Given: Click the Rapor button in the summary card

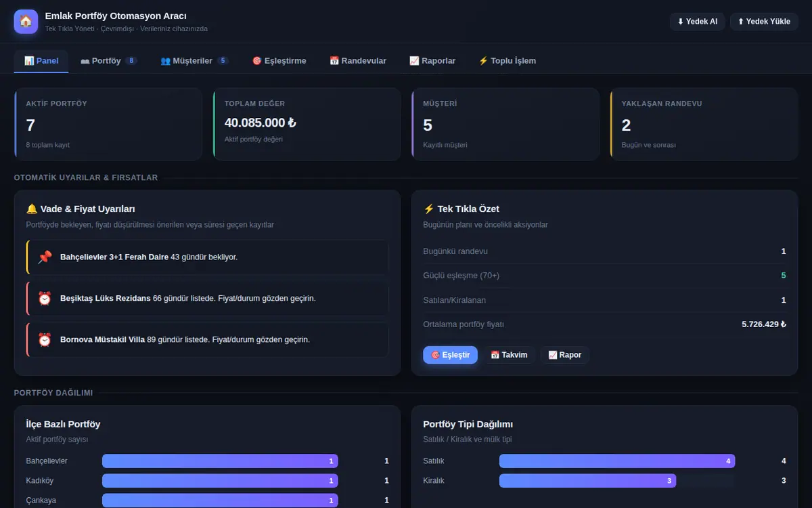Looking at the screenshot, I should (x=565, y=355).
